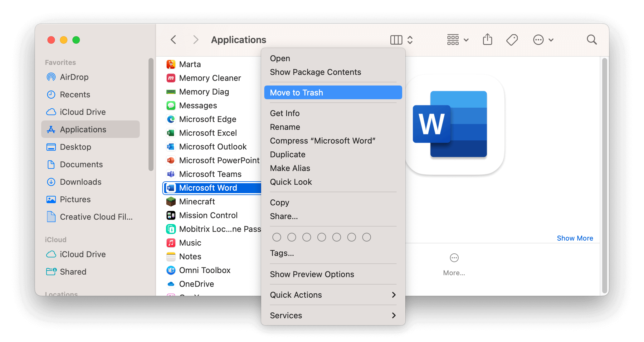Go back with the left chevron
The height and width of the screenshot is (342, 644).
tap(173, 40)
